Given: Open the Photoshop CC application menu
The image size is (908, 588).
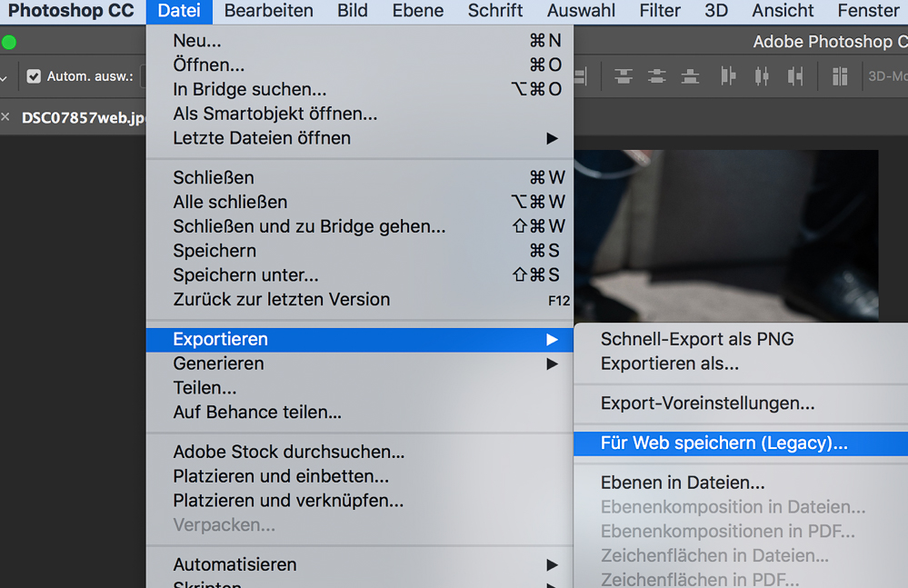Looking at the screenshot, I should tap(71, 11).
